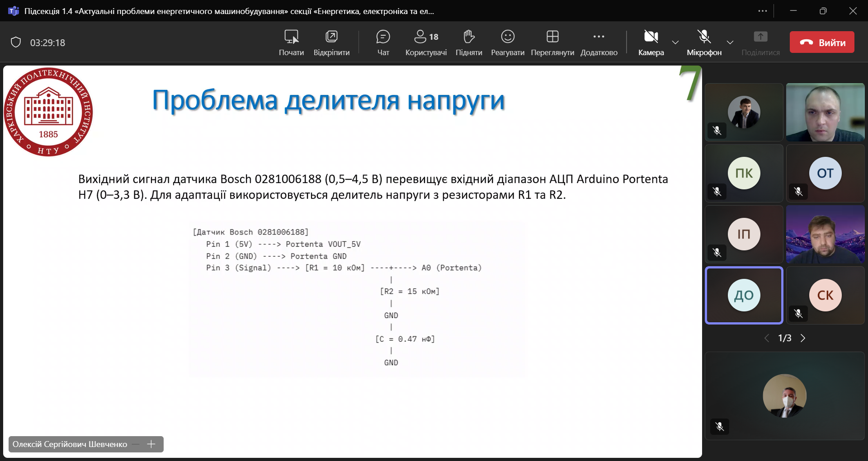868x461 pixels.
Task: Toggle the Камера on
Action: coord(651,42)
